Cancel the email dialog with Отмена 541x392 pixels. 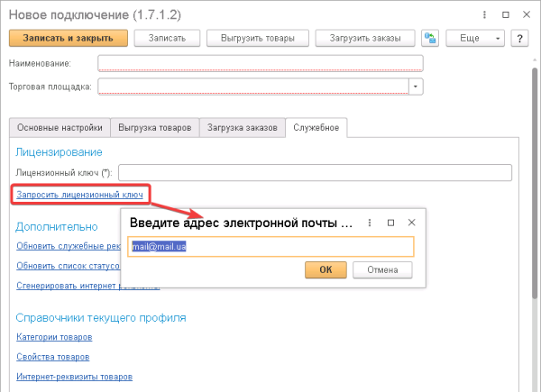382,269
